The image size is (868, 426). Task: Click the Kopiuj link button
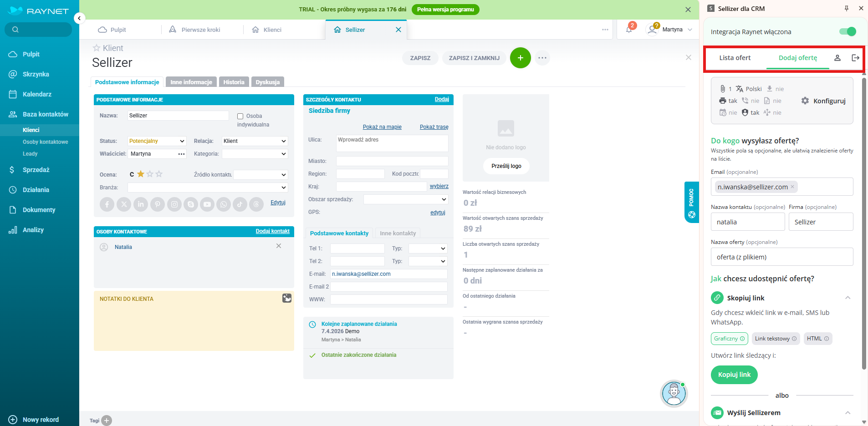[734, 375]
